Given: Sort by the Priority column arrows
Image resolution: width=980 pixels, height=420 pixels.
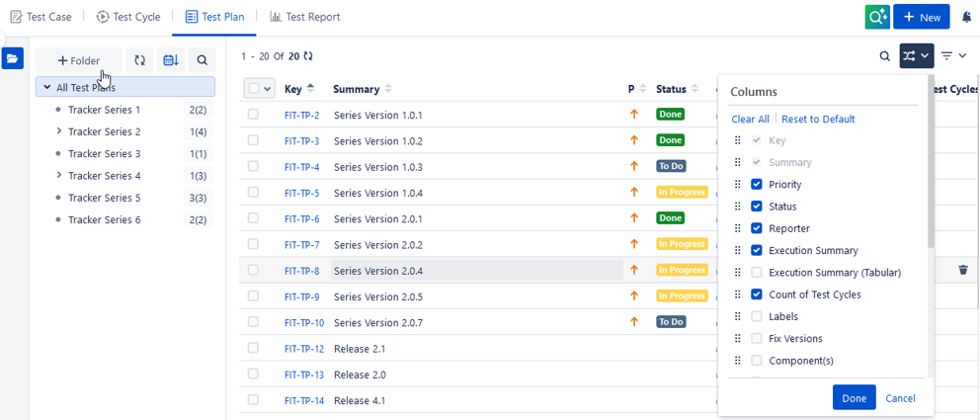Looking at the screenshot, I should pyautogui.click(x=643, y=89).
